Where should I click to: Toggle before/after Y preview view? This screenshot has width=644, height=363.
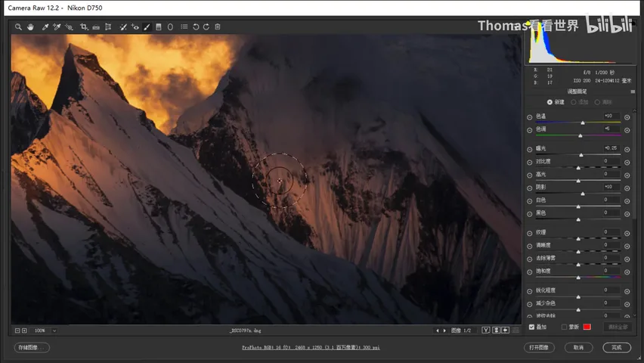pyautogui.click(x=486, y=330)
